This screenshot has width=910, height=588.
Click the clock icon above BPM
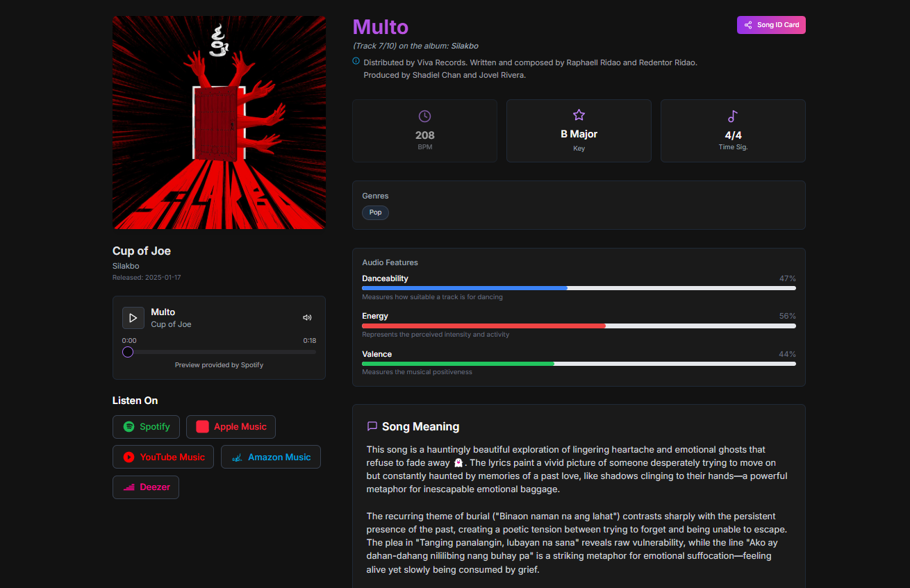tap(425, 116)
